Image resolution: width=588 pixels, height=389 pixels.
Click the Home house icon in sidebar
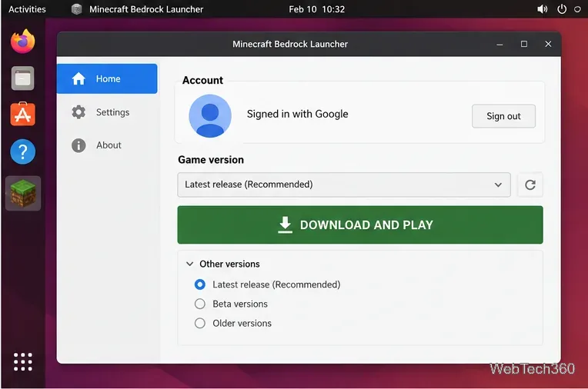coord(79,78)
